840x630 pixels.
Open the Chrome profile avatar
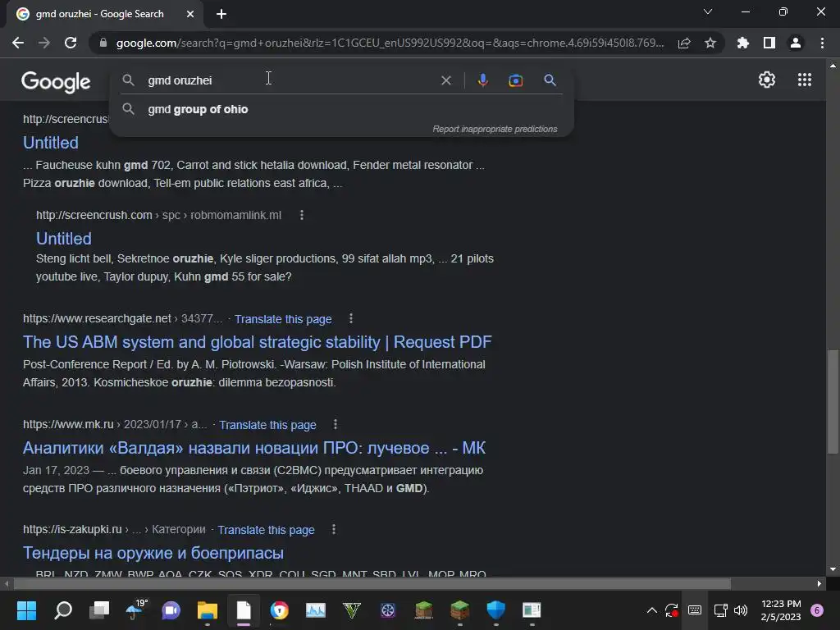pyautogui.click(x=796, y=43)
